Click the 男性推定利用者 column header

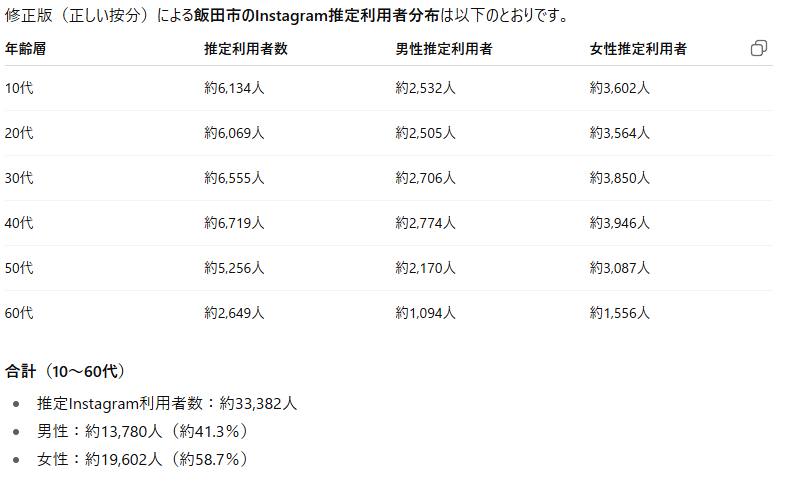[443, 49]
